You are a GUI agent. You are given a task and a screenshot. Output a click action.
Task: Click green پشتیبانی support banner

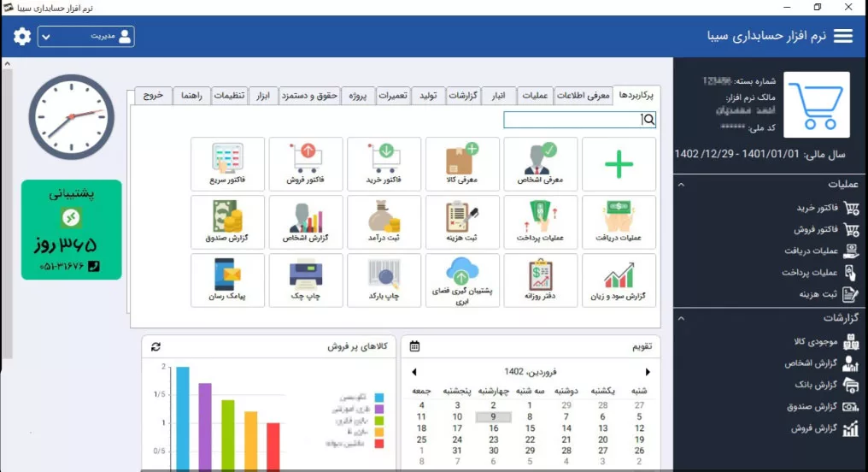tap(72, 229)
